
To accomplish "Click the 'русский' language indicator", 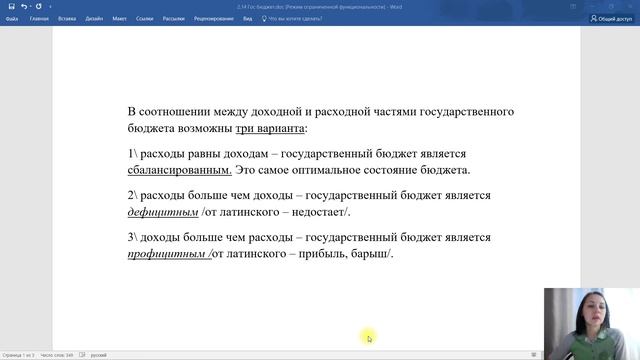I will [x=98, y=355].
